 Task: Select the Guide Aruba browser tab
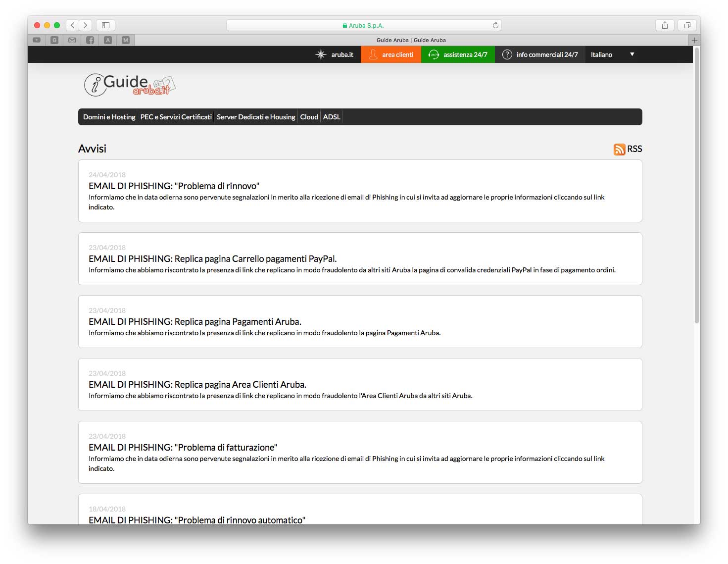coord(411,40)
